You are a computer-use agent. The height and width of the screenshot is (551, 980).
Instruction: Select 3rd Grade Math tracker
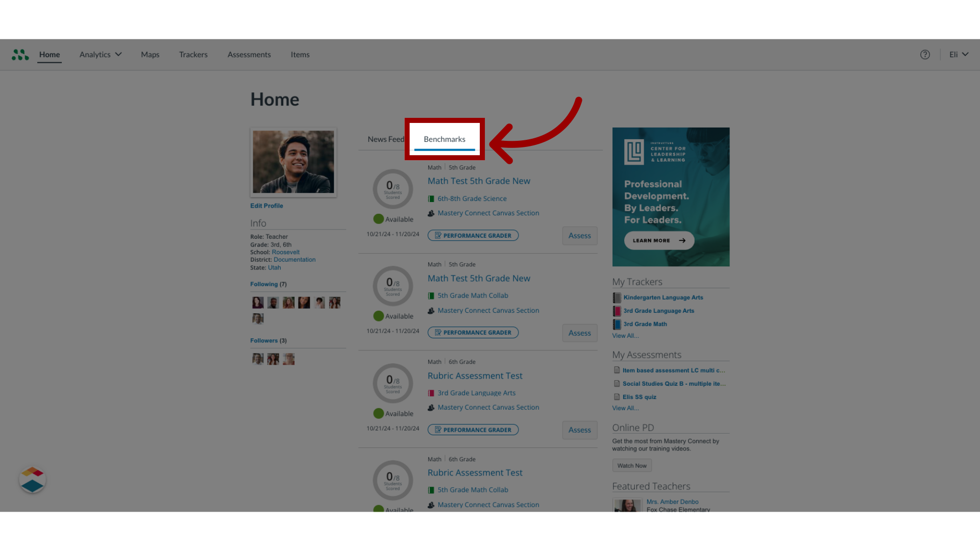(x=644, y=323)
